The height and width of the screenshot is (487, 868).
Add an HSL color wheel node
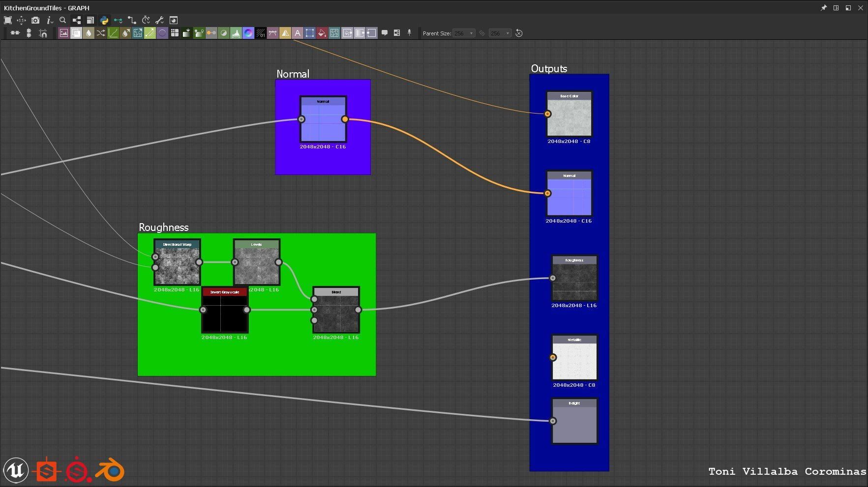248,33
